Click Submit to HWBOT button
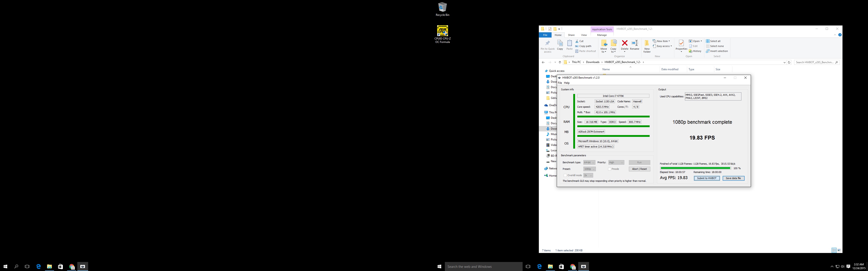The height and width of the screenshot is (271, 868). 707,178
